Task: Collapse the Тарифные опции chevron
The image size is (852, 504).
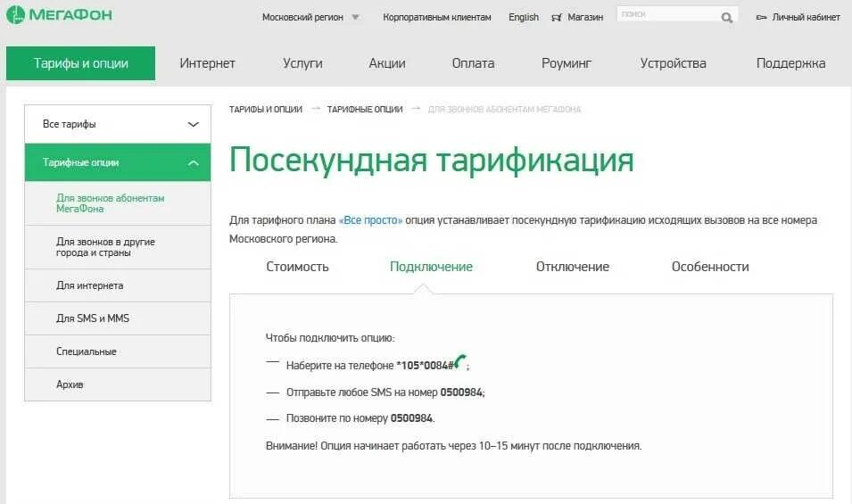Action: click(x=193, y=163)
